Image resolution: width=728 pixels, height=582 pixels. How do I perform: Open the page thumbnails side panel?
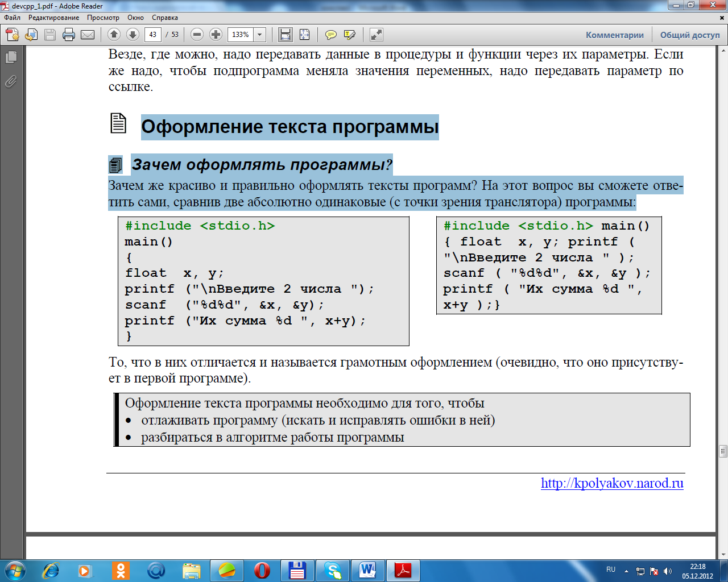point(11,57)
